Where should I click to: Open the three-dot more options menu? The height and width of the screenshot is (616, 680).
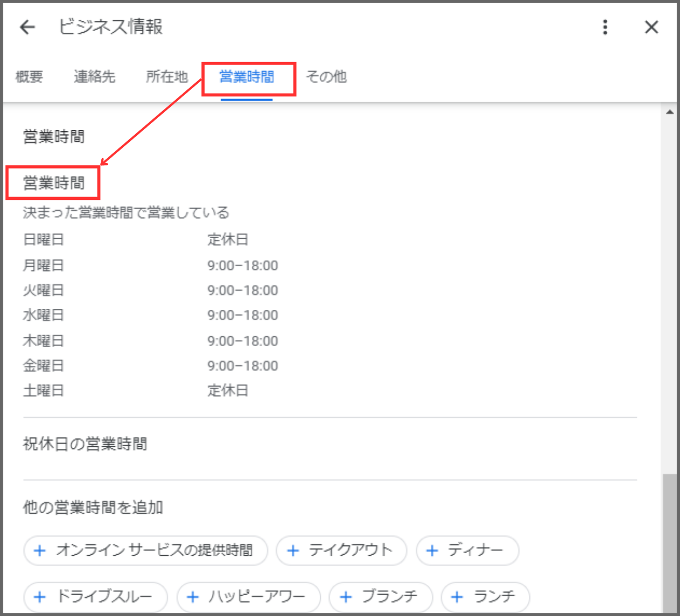click(605, 27)
